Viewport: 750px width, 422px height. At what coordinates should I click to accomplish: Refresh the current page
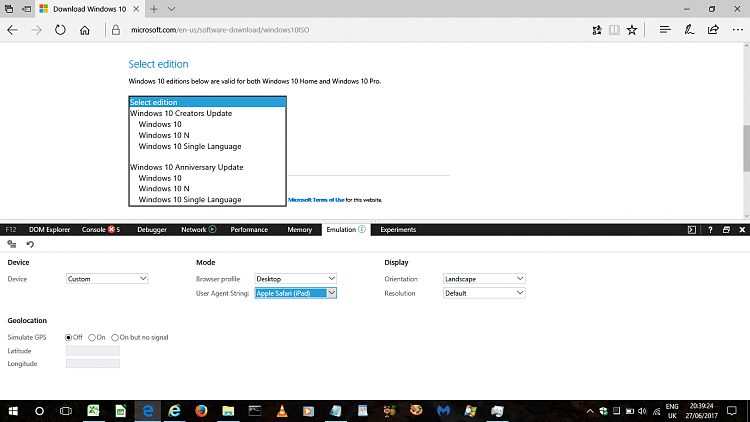[x=60, y=30]
